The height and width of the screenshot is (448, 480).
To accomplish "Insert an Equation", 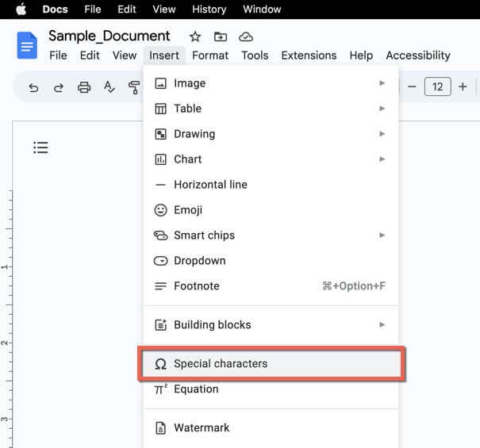I will pos(271,389).
